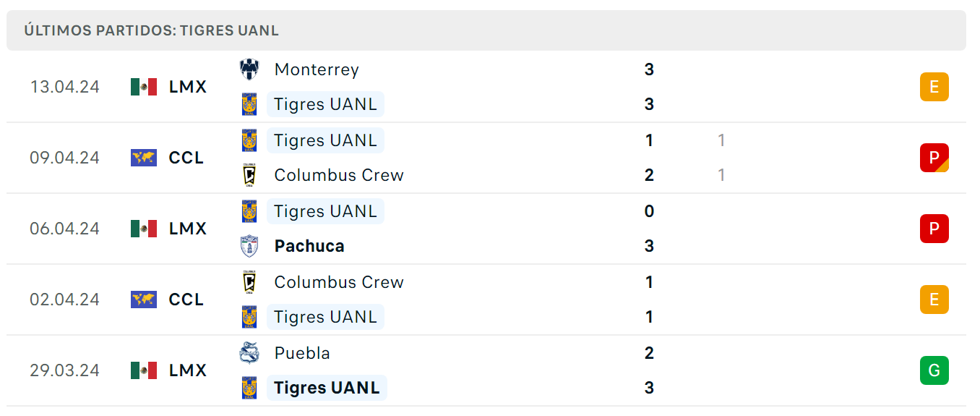Viewport: 980px width, 416px height.
Task: Open the Puebla team link
Action: click(x=302, y=353)
